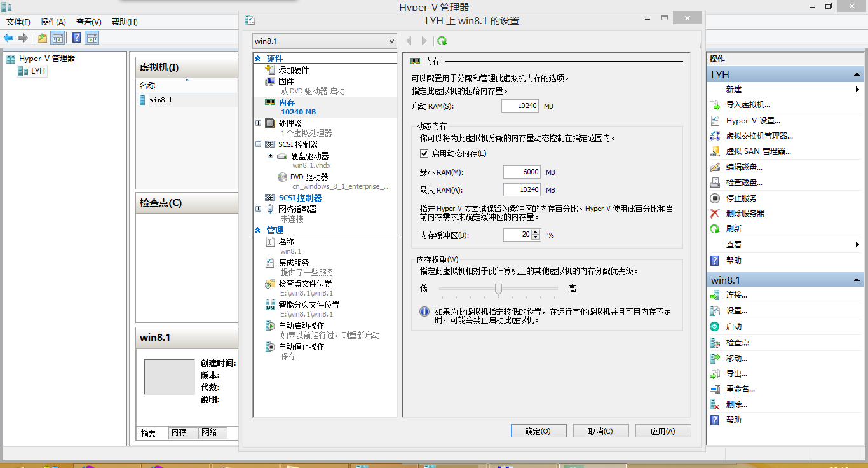
Task: Toggle the Show/Hide Console Tree toolbar icon
Action: (x=57, y=38)
